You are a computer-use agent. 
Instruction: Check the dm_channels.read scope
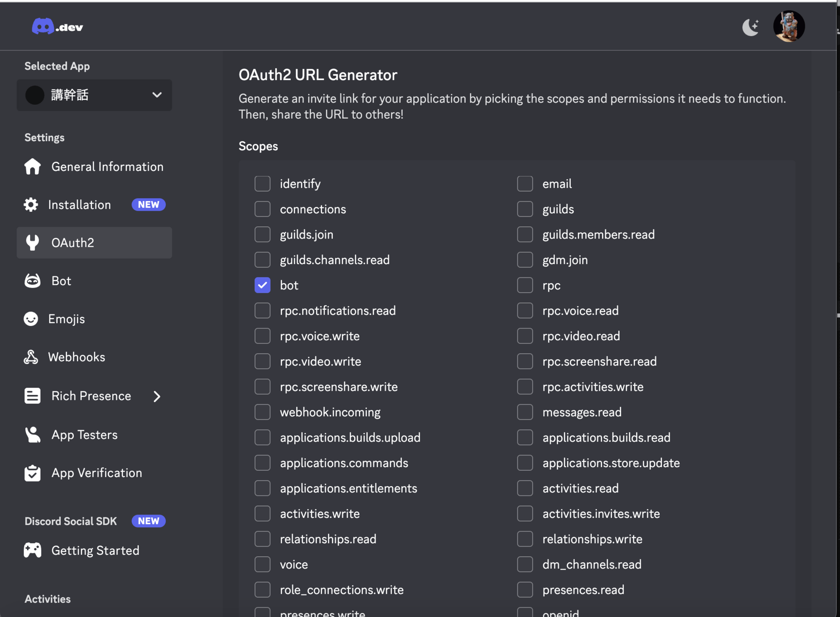[x=525, y=564]
